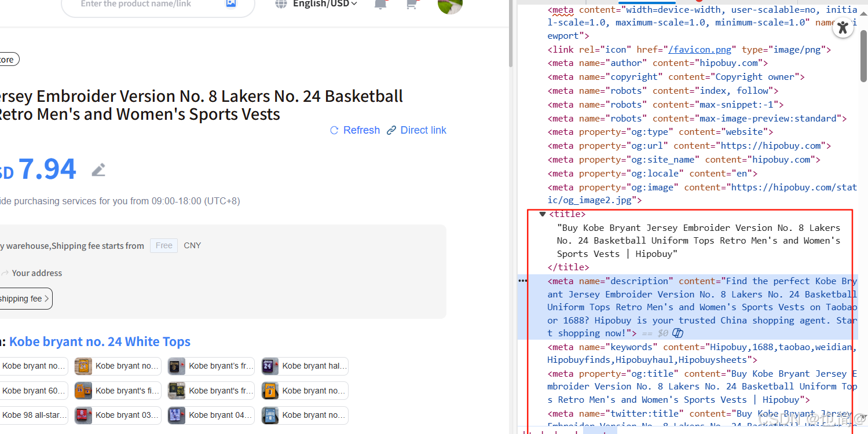Select the Kobe bryant 60... variant chip
Viewport: 868px width, 434px height.
click(33, 391)
